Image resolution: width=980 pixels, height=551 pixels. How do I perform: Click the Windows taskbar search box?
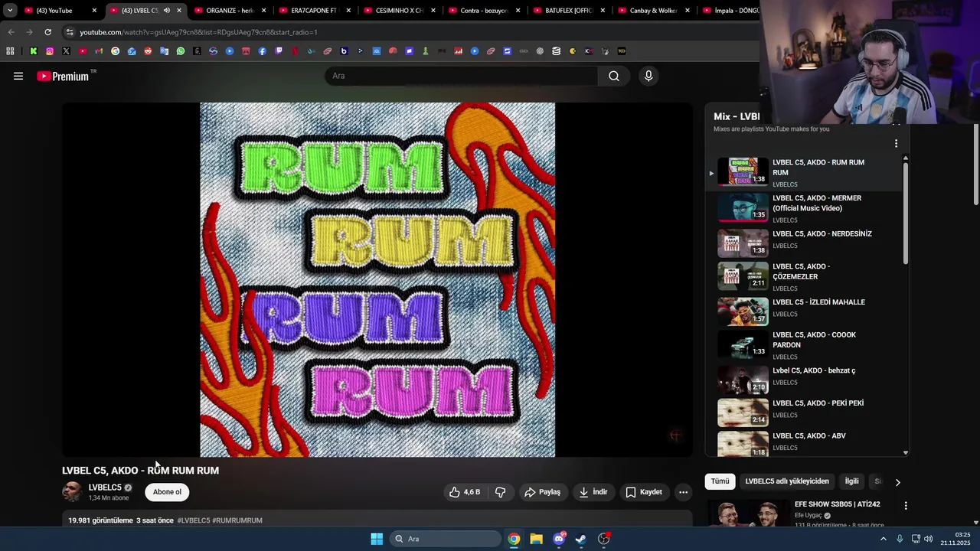(444, 539)
